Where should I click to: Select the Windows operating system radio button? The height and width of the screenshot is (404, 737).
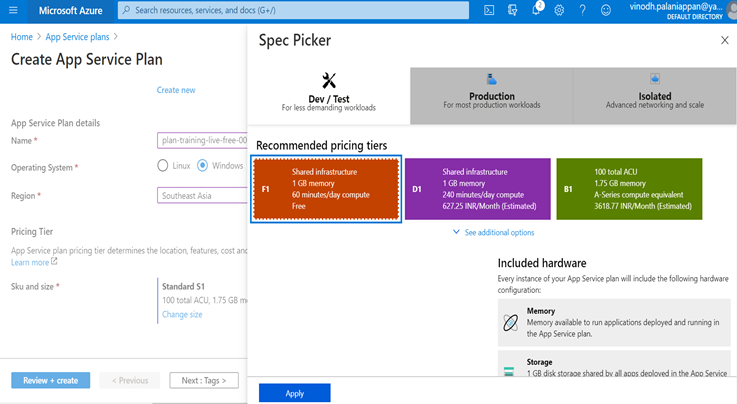203,166
